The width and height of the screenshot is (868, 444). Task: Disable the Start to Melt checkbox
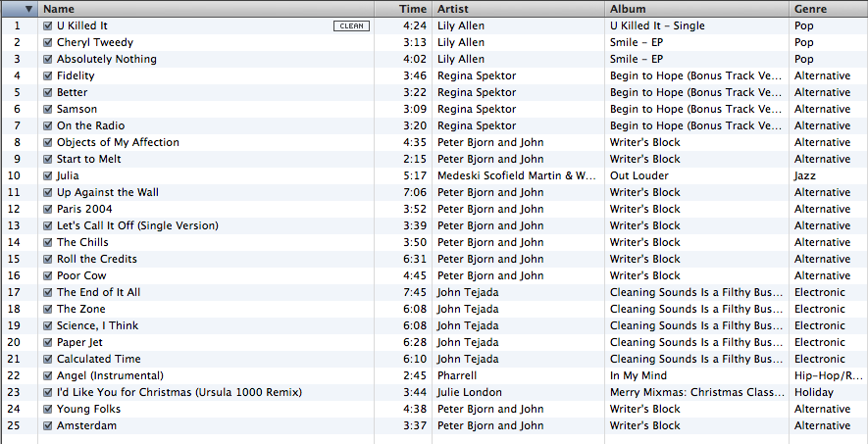coord(48,159)
